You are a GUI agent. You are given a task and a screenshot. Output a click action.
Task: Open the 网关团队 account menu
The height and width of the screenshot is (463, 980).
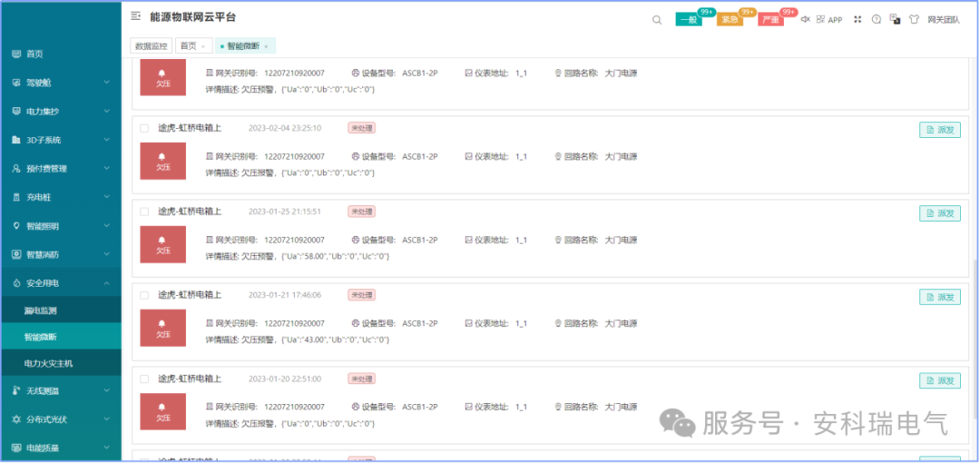coord(944,20)
